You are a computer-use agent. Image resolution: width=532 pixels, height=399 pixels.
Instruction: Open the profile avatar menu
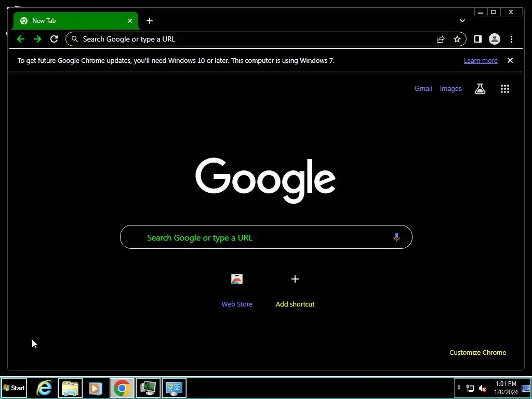tap(495, 39)
